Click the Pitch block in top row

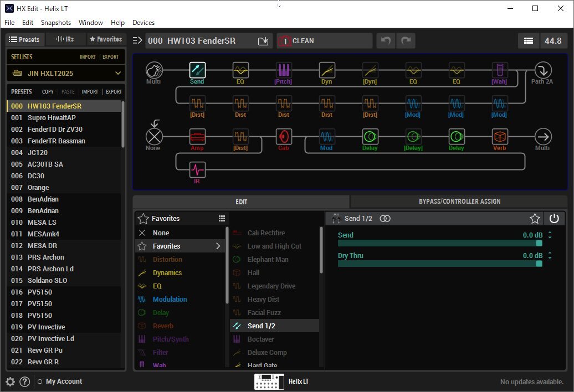284,70
